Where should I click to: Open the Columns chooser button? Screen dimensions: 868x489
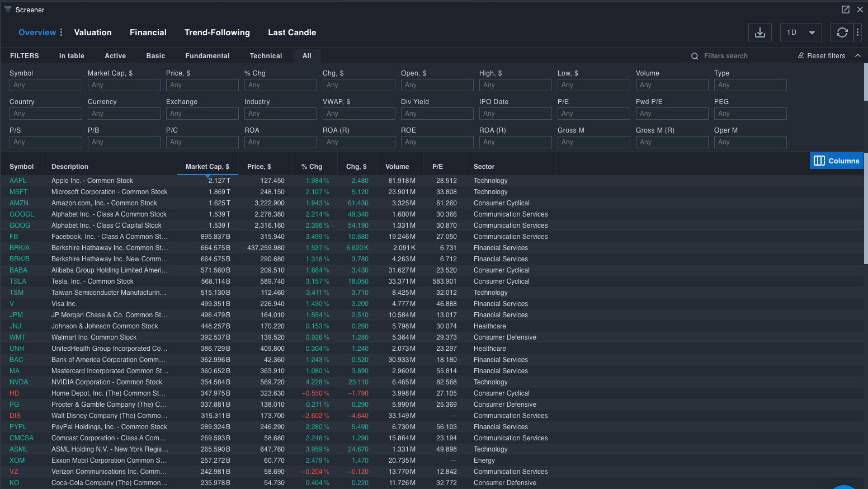pos(836,161)
